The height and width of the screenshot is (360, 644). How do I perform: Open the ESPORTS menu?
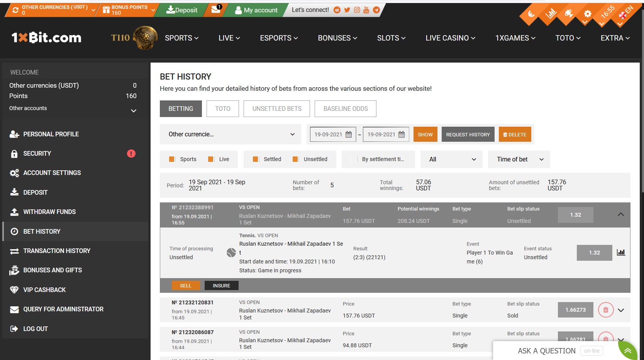pyautogui.click(x=279, y=38)
